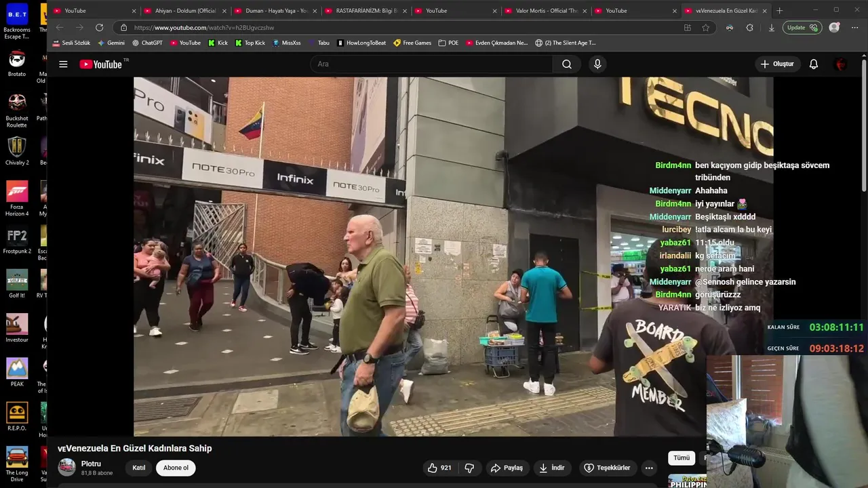Select Forza Horizon 4 desktop icon
The image size is (868, 488).
17,199
